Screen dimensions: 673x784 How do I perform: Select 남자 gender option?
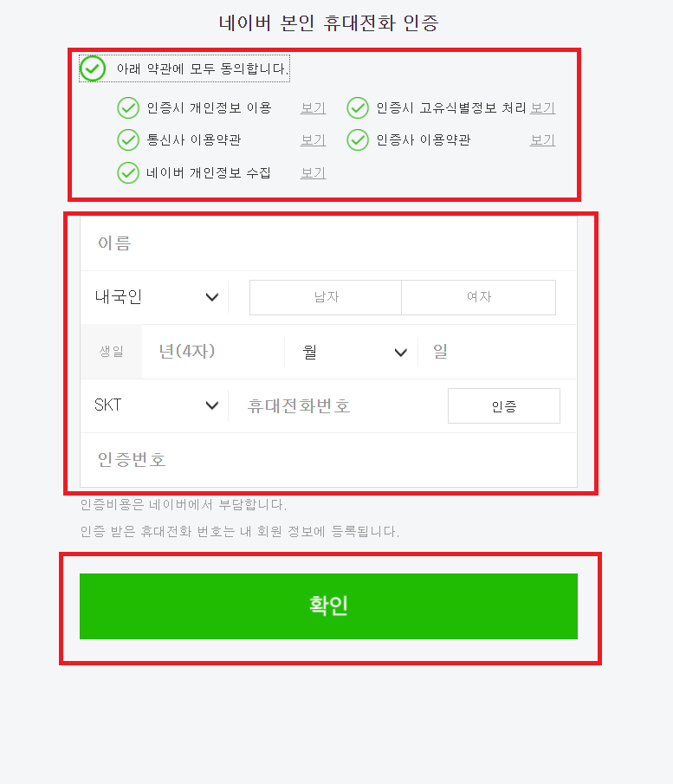pos(326,297)
